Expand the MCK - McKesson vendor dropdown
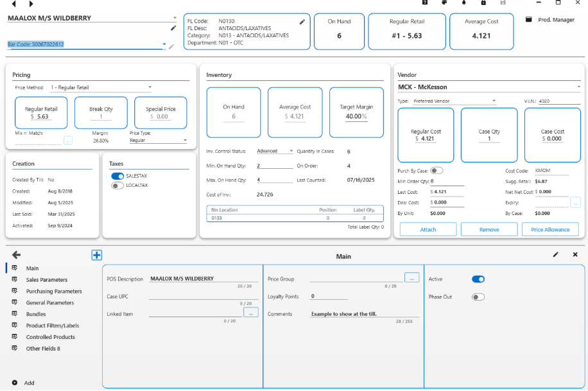 pos(489,87)
